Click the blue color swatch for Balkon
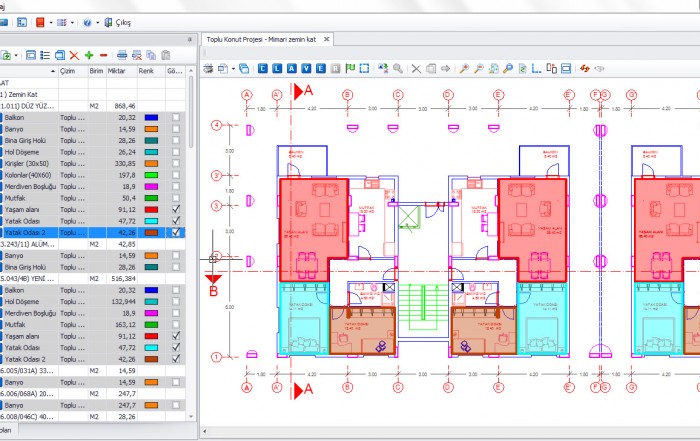Image resolution: width=700 pixels, height=441 pixels. 150,117
